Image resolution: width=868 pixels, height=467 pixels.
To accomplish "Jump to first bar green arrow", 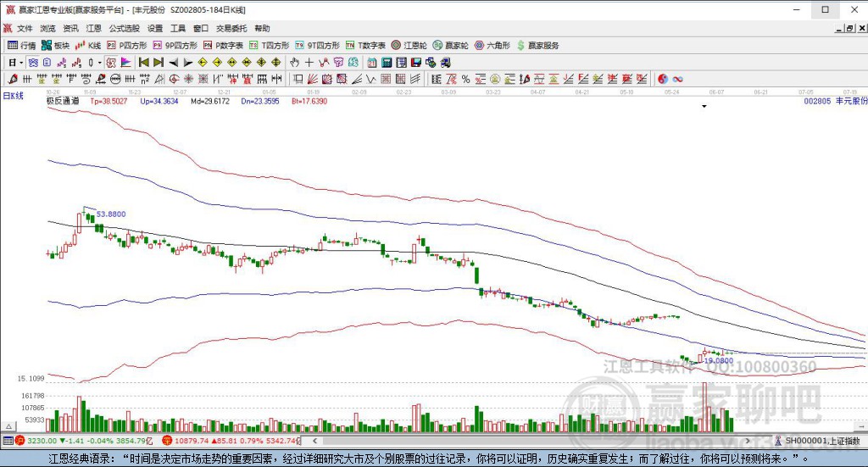I will (144, 63).
